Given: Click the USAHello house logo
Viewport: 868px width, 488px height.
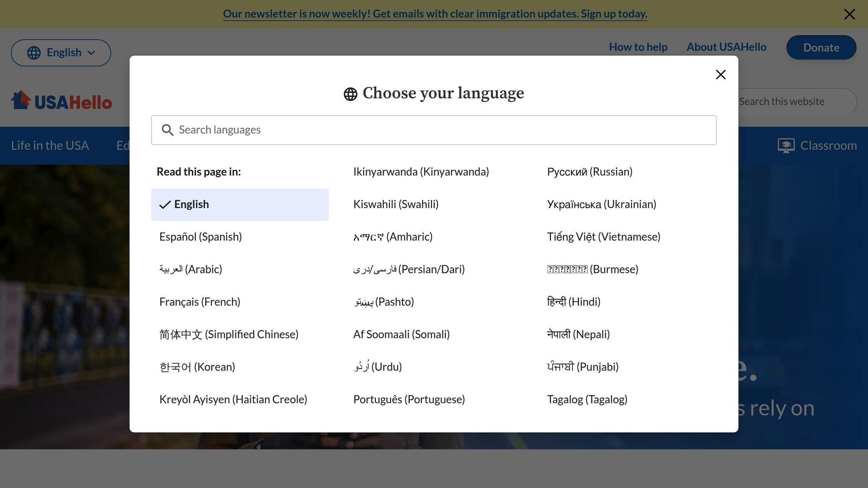Looking at the screenshot, I should pyautogui.click(x=21, y=100).
